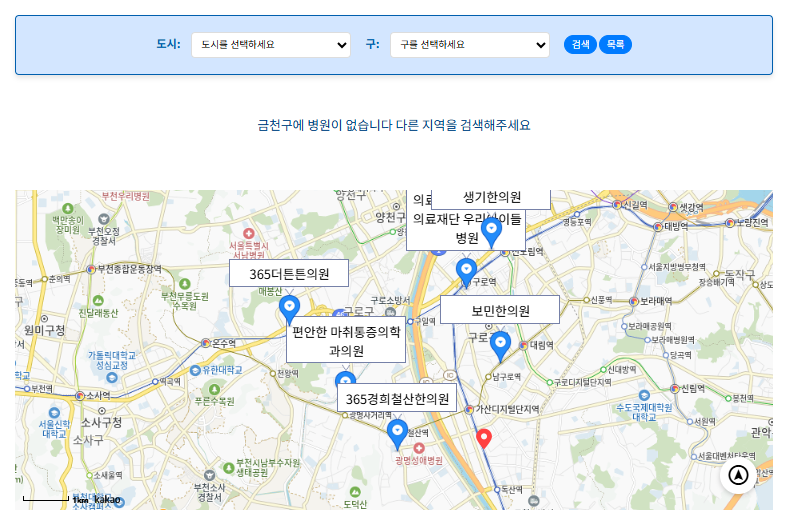Click the 목록 list button
Screen dimensions: 793x530
tap(615, 45)
